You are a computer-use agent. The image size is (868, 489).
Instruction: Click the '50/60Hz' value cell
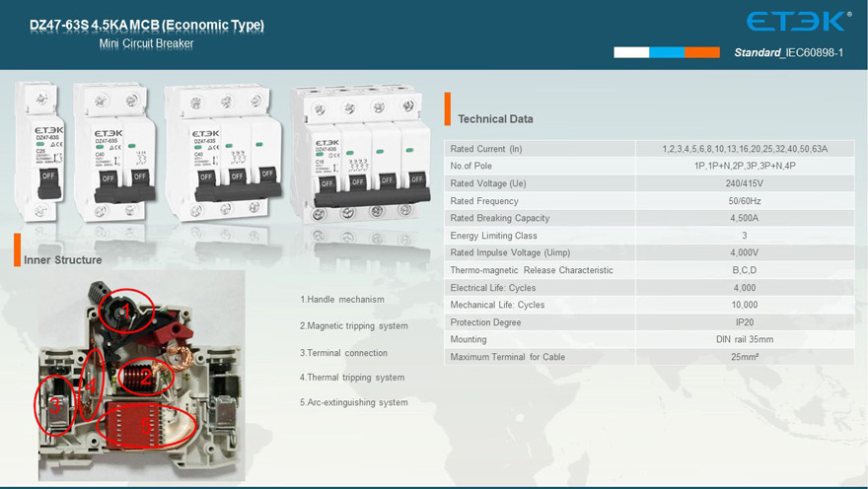point(745,201)
